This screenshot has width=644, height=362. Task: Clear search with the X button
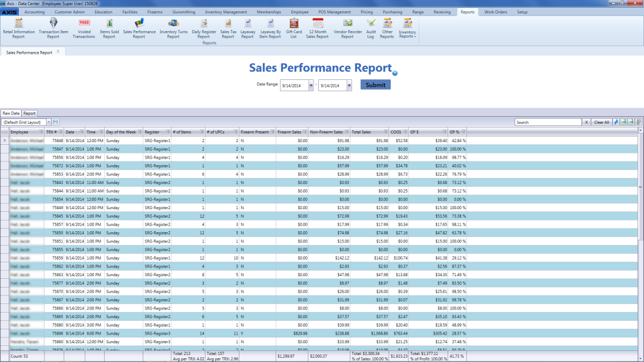click(x=587, y=122)
